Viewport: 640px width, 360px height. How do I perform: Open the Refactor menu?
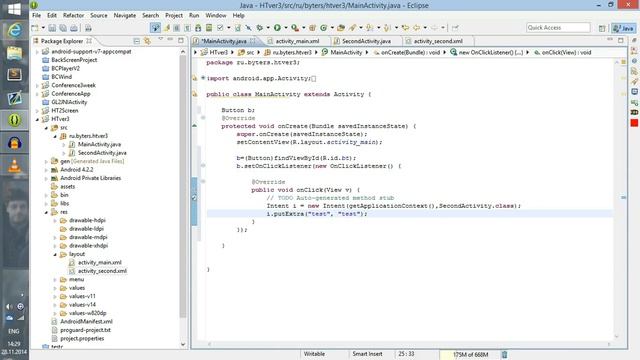tap(73, 15)
